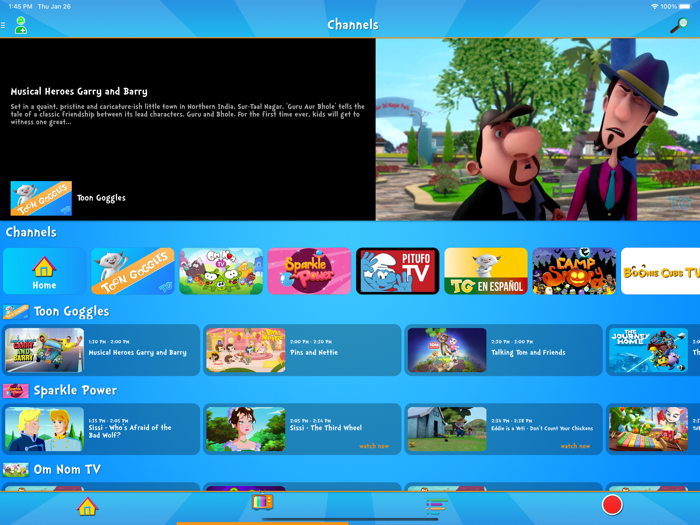
Task: Tap the Home tab house icon
Action: (x=87, y=506)
